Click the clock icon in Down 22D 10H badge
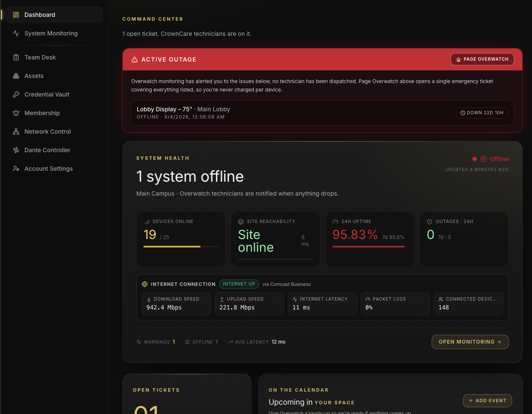Viewport: 532px width, 414px height. click(463, 113)
